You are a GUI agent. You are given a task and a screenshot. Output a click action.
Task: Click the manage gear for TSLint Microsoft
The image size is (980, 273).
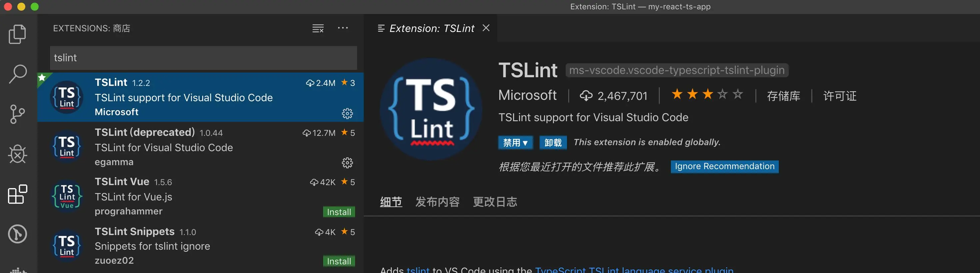point(347,113)
